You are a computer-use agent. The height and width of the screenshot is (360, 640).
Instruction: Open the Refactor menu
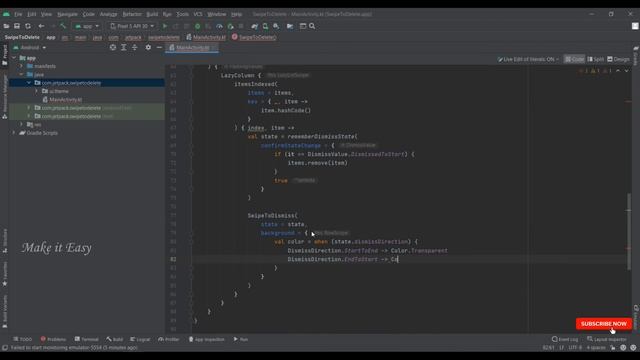point(132,14)
